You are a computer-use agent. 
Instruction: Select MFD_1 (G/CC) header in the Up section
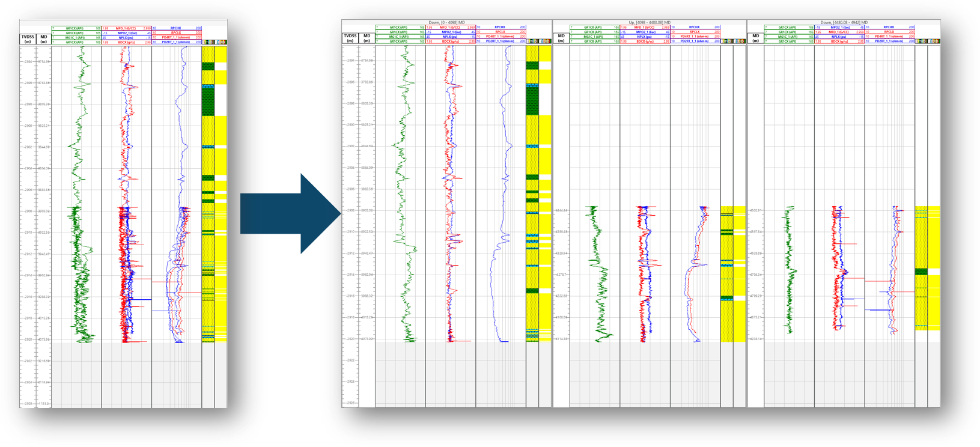click(x=645, y=27)
